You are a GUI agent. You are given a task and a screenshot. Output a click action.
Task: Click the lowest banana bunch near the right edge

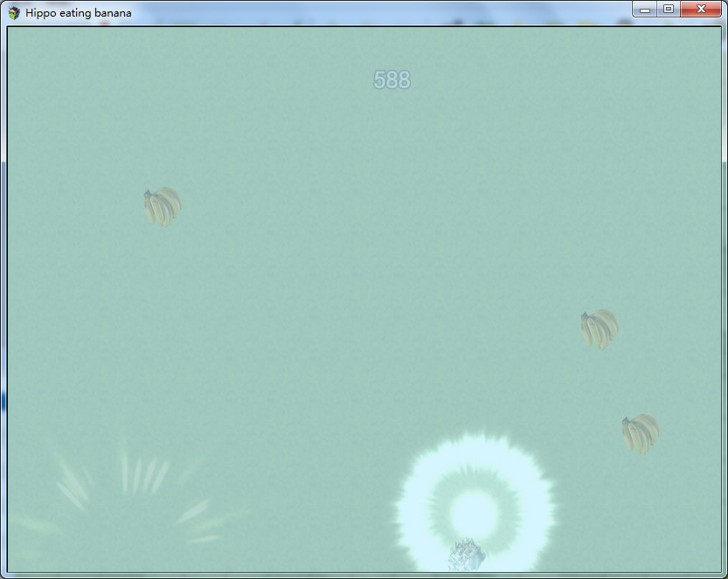pos(641,433)
